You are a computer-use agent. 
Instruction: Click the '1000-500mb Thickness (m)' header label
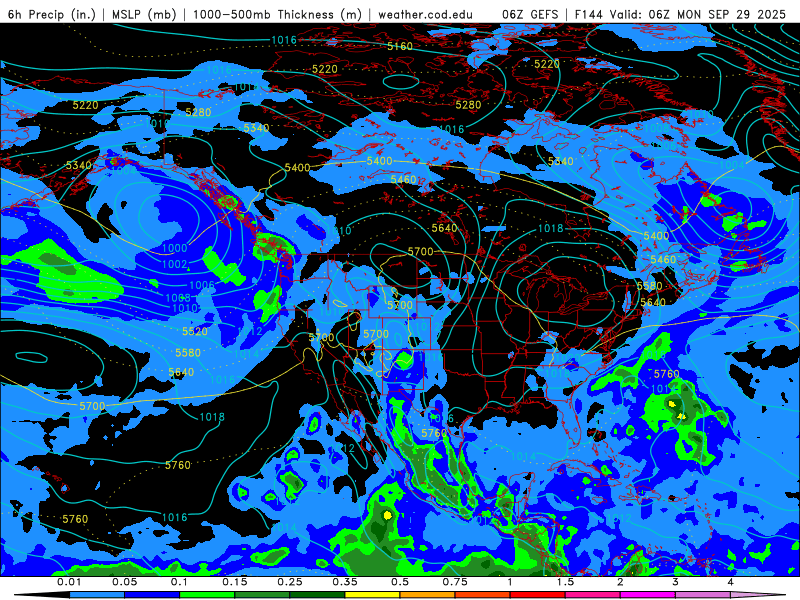277,14
